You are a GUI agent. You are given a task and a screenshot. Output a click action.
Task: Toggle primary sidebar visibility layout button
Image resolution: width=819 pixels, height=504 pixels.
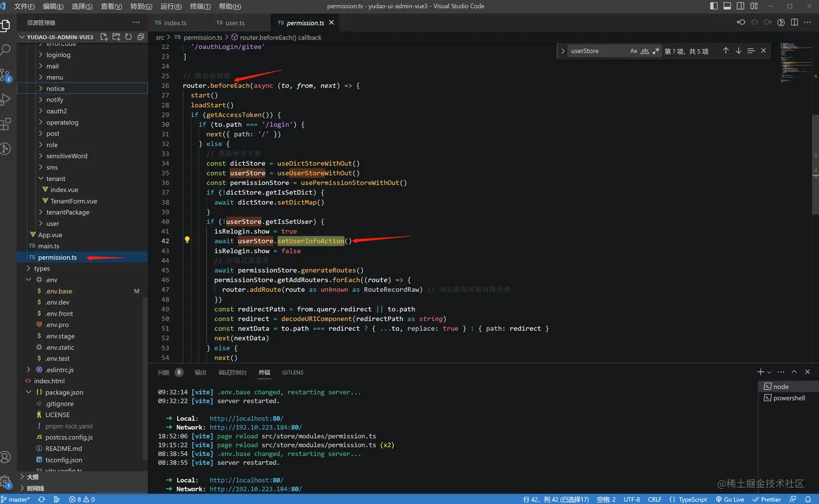point(714,6)
